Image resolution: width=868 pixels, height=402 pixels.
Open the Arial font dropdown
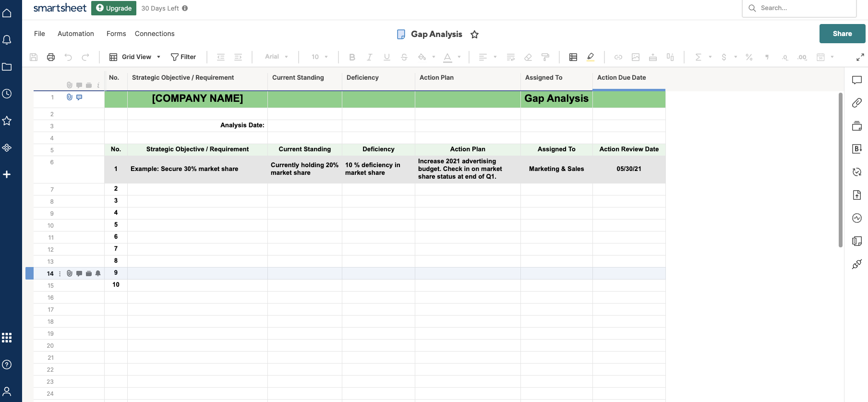coord(277,57)
